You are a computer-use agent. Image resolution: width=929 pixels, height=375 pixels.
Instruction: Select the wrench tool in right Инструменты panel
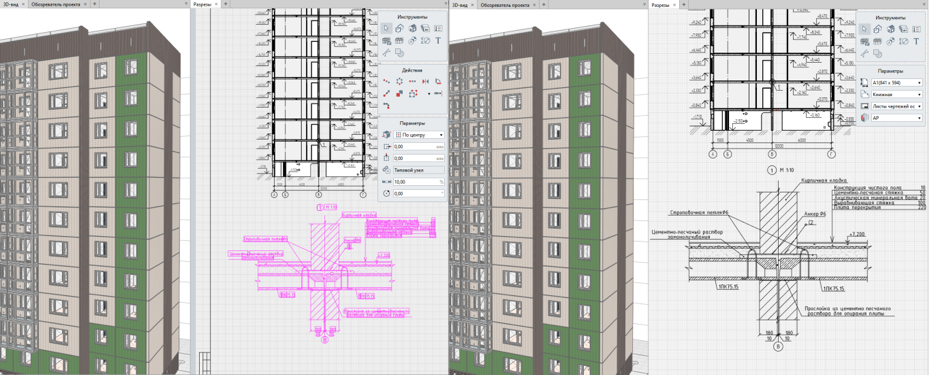click(x=864, y=53)
